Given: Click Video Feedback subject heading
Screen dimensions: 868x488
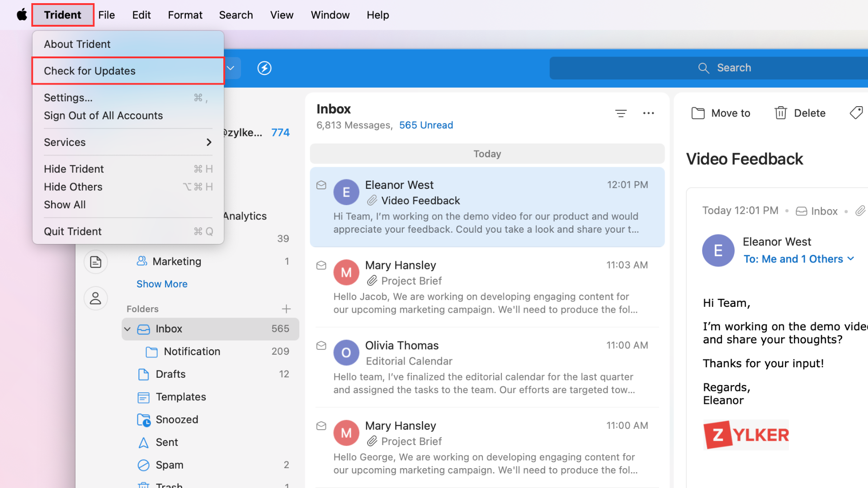Looking at the screenshot, I should [744, 159].
